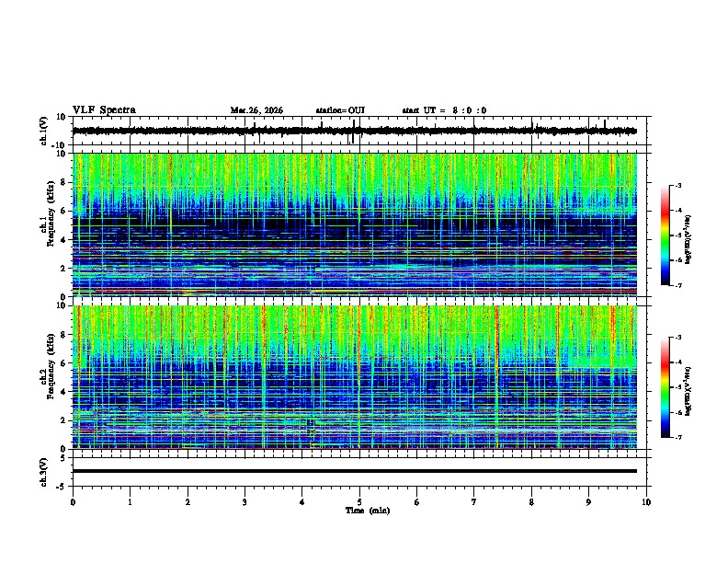Click inside the ch.2 spectrogram panel
Image resolution: width=728 pixels, height=563 pixels.
point(355,377)
